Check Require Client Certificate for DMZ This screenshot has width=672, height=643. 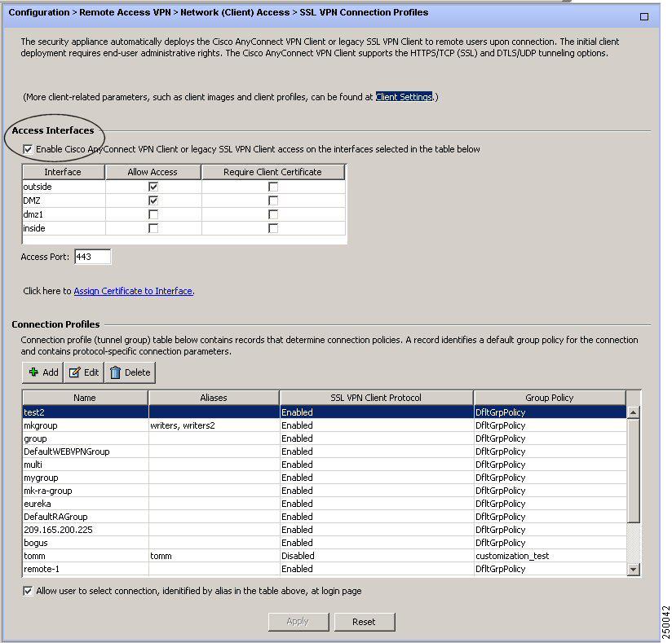tap(273, 200)
